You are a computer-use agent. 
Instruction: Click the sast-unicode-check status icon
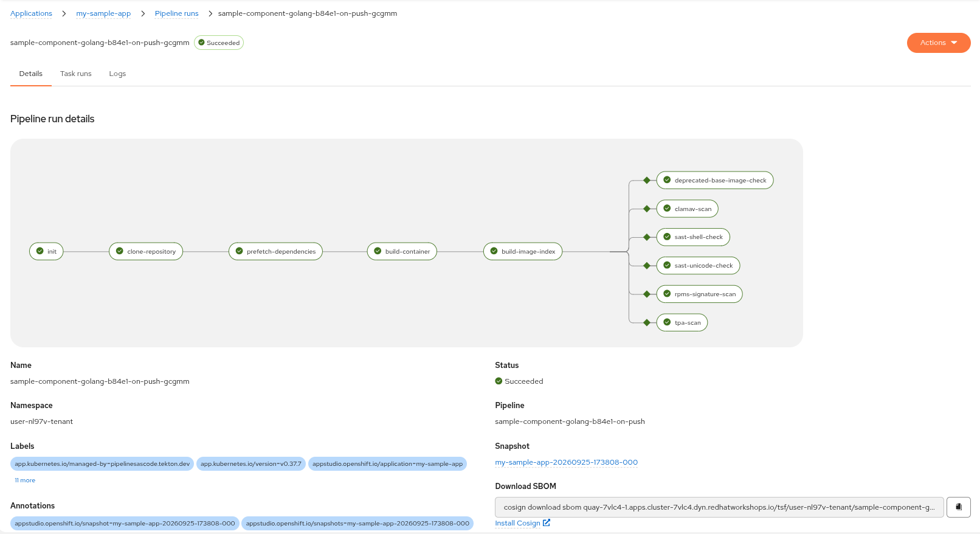[667, 265]
